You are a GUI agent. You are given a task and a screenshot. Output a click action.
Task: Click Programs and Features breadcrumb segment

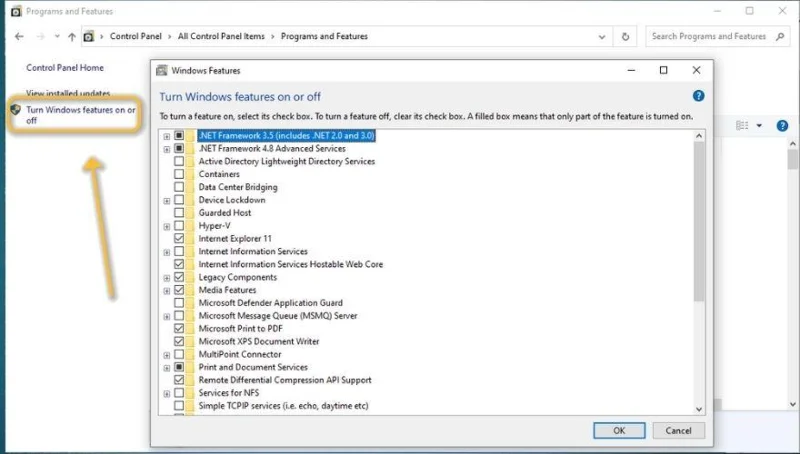[324, 36]
